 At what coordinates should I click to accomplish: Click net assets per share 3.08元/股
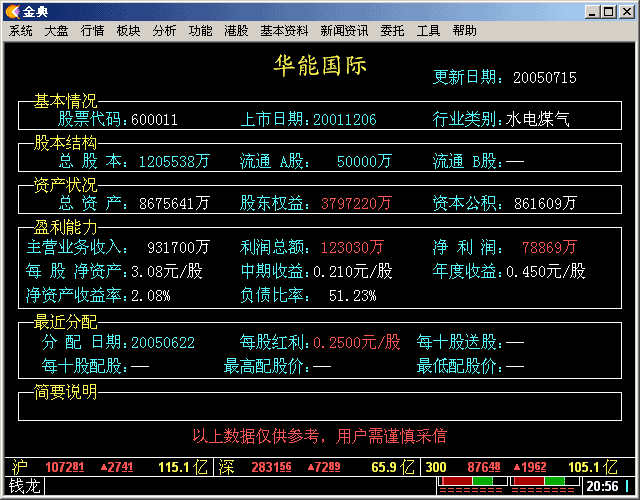pos(167,271)
